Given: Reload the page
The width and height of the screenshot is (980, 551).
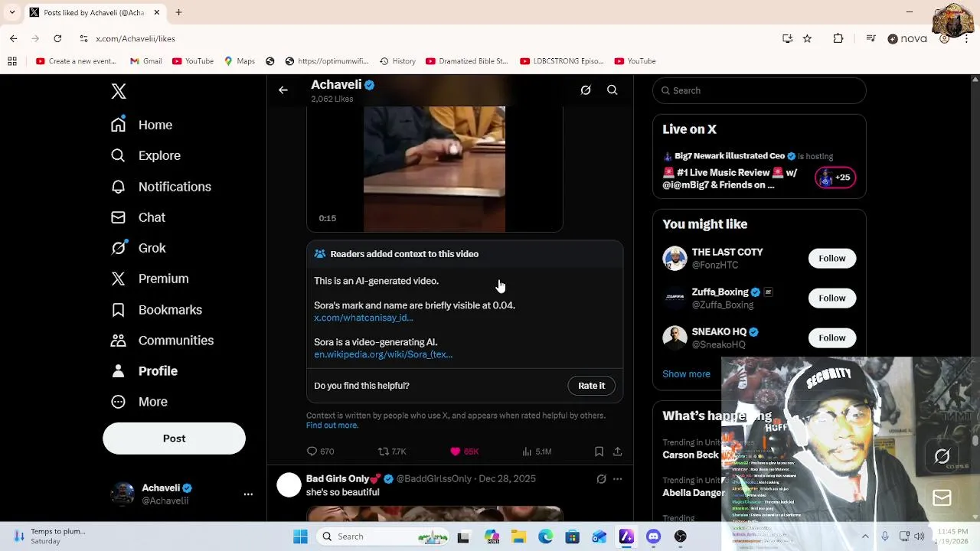Looking at the screenshot, I should pos(57,38).
